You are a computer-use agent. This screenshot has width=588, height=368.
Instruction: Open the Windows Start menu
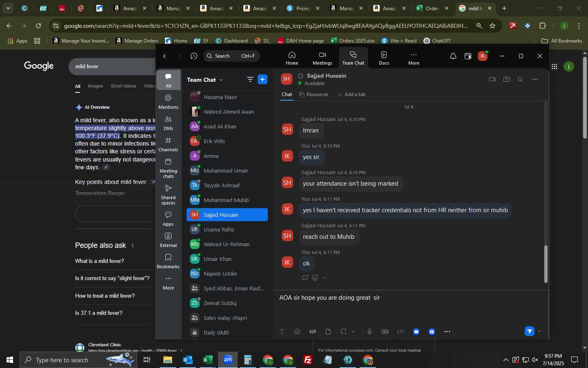click(x=10, y=360)
